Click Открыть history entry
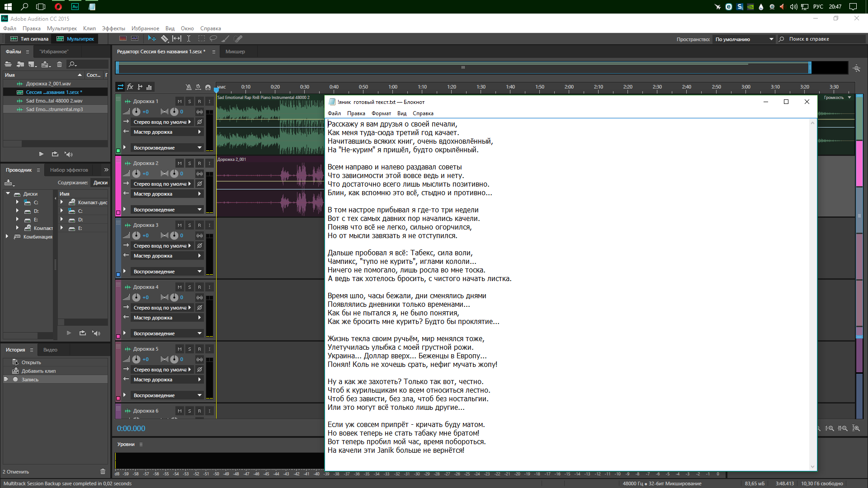 point(55,362)
